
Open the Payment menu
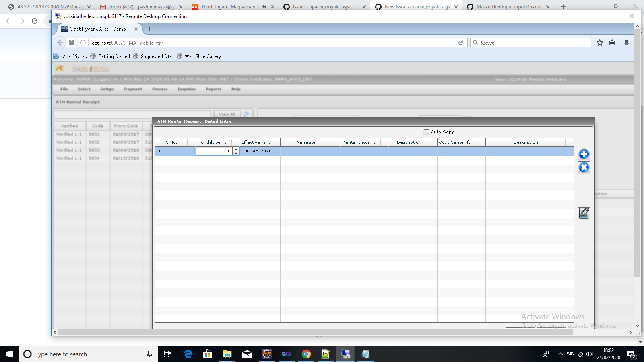tap(133, 89)
